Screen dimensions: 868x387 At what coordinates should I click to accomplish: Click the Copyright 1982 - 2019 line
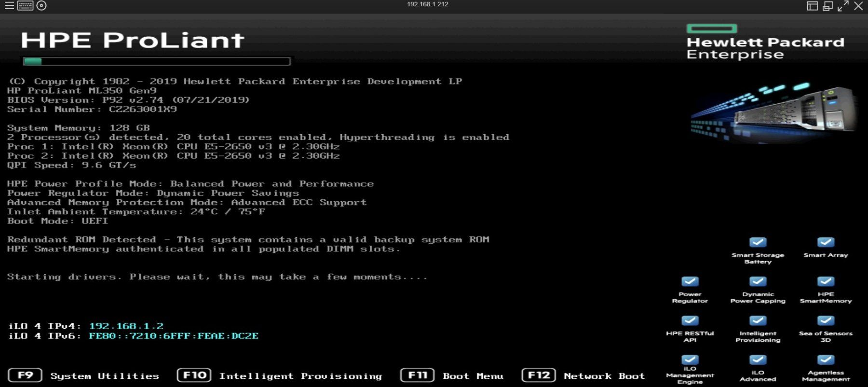(x=236, y=82)
